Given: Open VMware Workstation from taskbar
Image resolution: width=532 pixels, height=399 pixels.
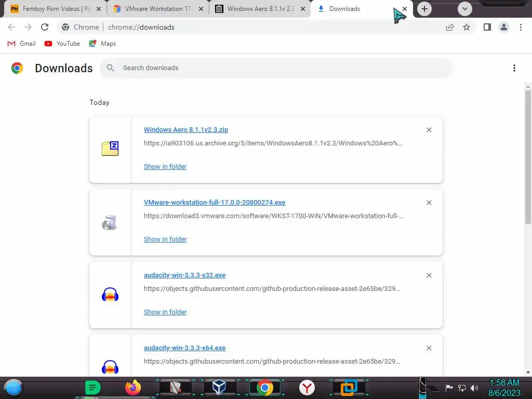Looking at the screenshot, I should pyautogui.click(x=349, y=388).
